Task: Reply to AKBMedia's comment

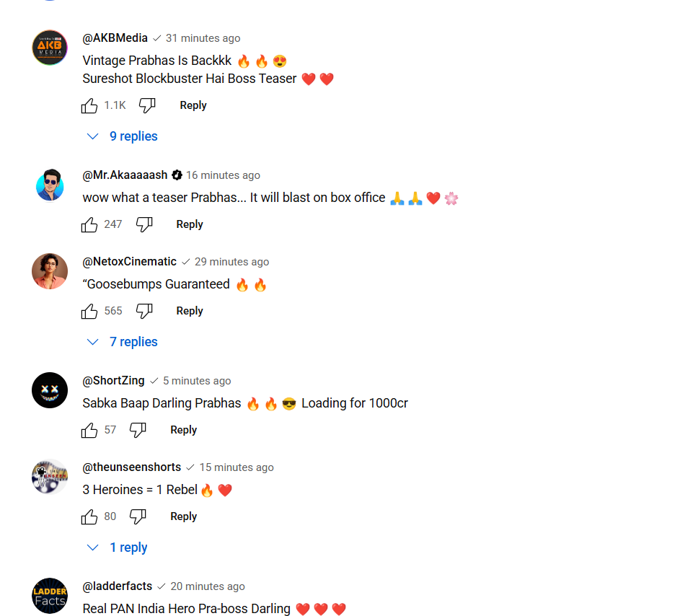Action: [x=193, y=105]
